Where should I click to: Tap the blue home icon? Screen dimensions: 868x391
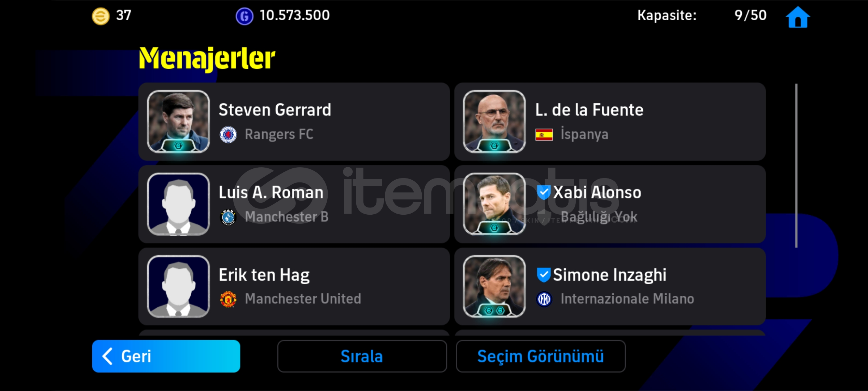coord(798,17)
